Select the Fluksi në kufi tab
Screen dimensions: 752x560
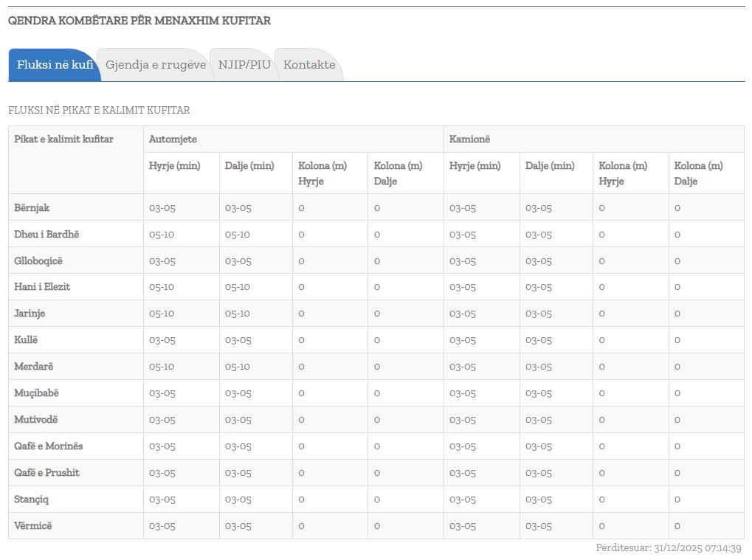click(x=55, y=65)
